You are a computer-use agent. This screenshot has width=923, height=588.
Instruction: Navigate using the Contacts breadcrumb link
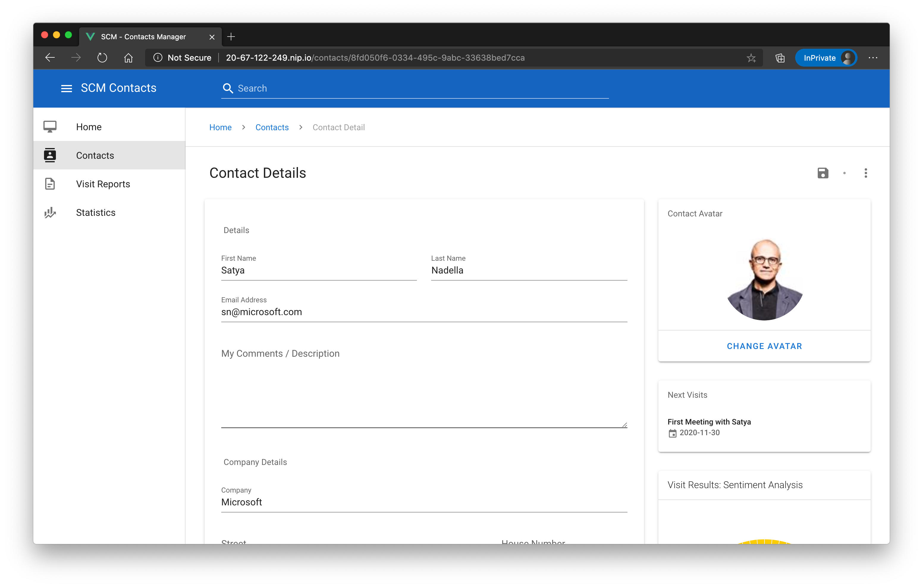tap(272, 127)
